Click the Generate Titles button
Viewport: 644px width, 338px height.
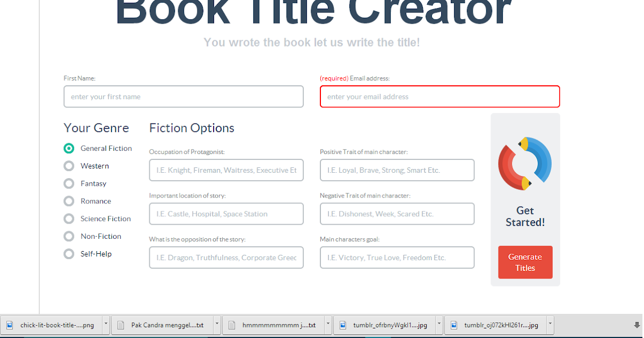[525, 262]
